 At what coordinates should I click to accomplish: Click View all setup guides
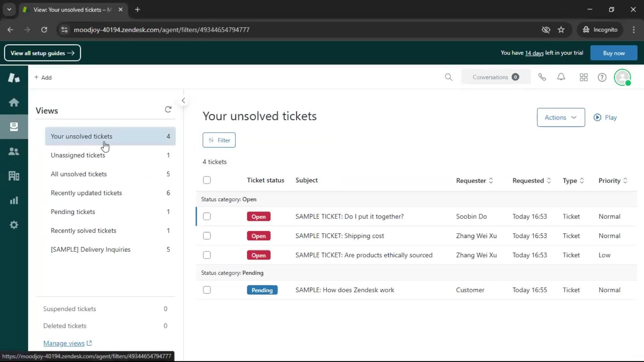coord(42,53)
